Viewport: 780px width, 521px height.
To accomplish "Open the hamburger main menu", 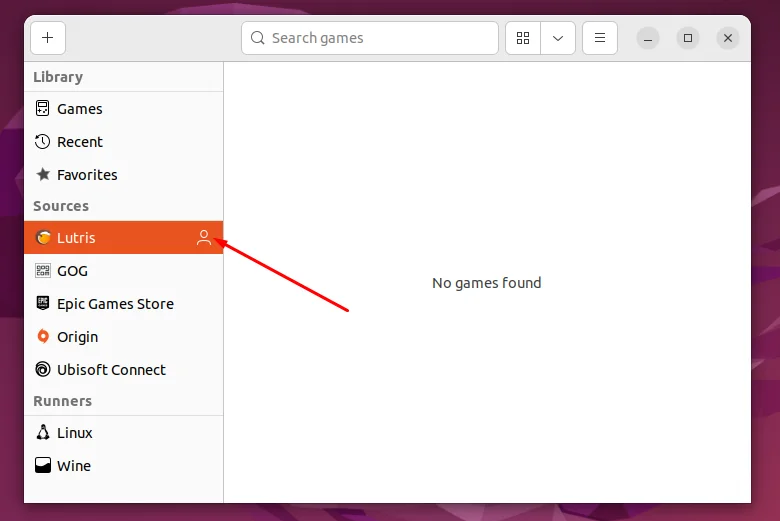I will pos(600,38).
